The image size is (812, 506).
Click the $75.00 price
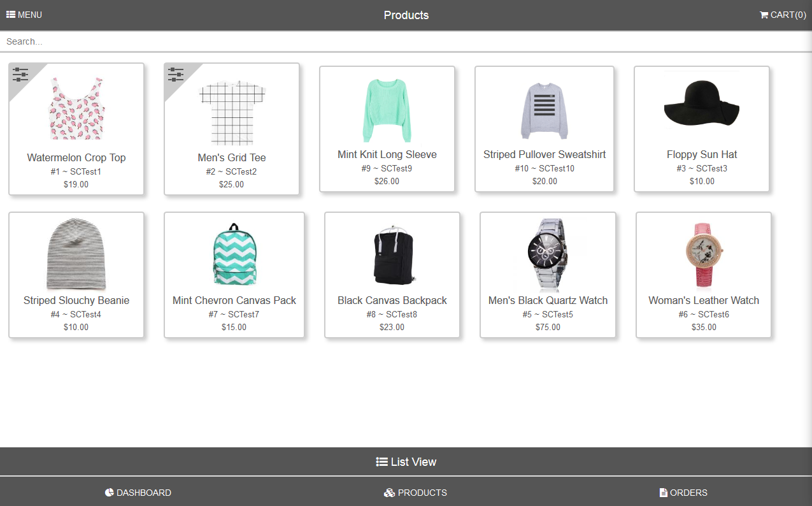pos(548,327)
